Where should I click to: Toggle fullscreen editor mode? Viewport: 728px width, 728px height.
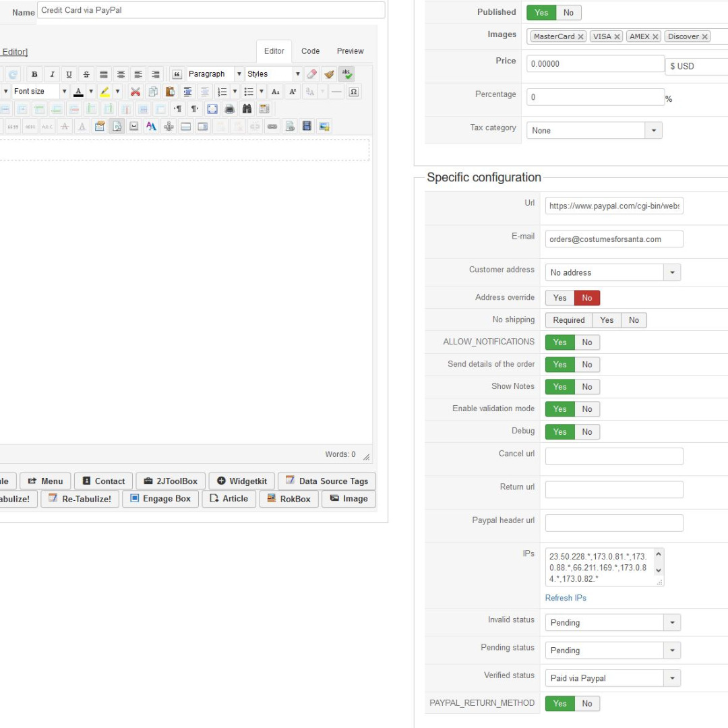tap(212, 109)
